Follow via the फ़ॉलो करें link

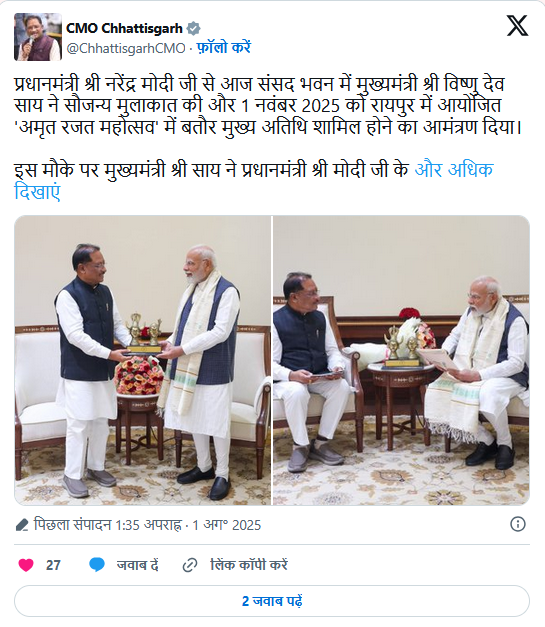(224, 48)
